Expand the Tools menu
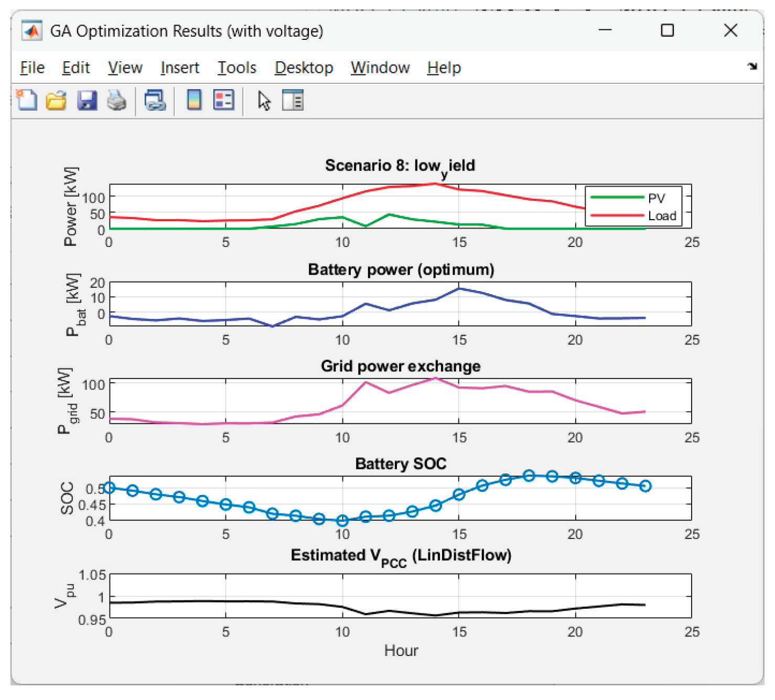The image size is (775, 700). click(237, 68)
